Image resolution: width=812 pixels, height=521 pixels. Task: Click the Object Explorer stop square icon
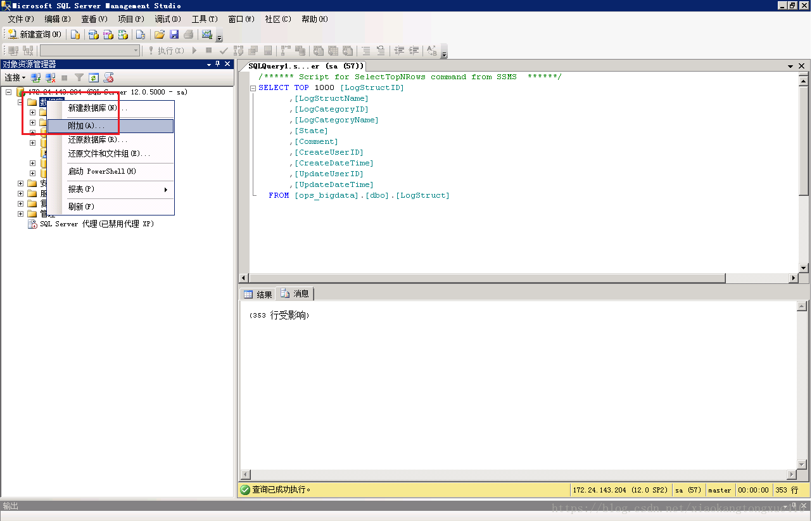pyautogui.click(x=65, y=77)
